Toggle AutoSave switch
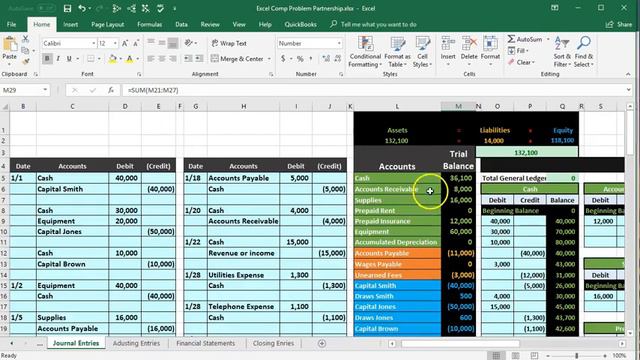The width and height of the screenshot is (640, 360). [x=46, y=8]
